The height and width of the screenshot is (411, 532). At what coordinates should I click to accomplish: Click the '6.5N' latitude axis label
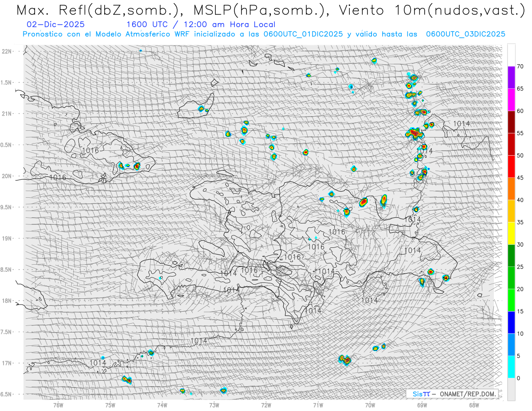pos(7,394)
